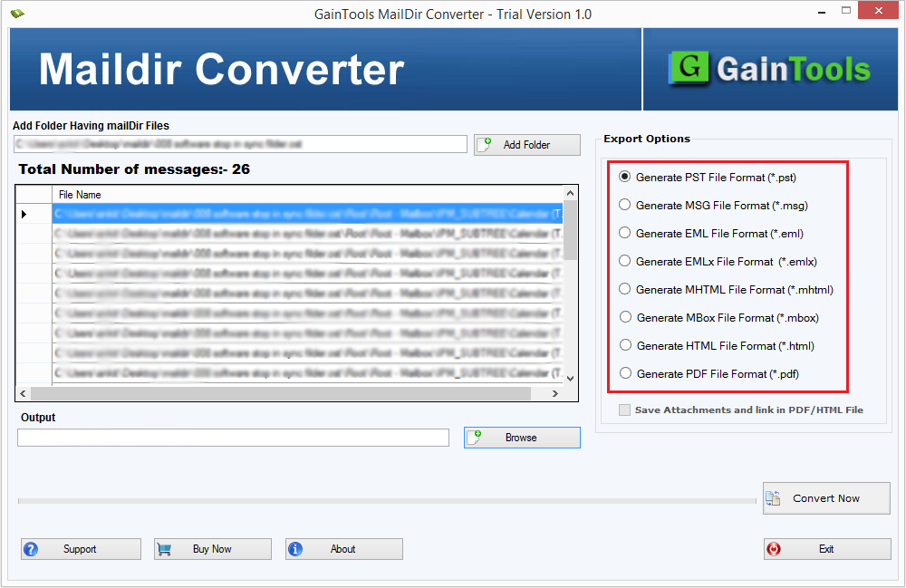Click inside the empty Output path field
The width and height of the screenshot is (906, 588).
(233, 438)
